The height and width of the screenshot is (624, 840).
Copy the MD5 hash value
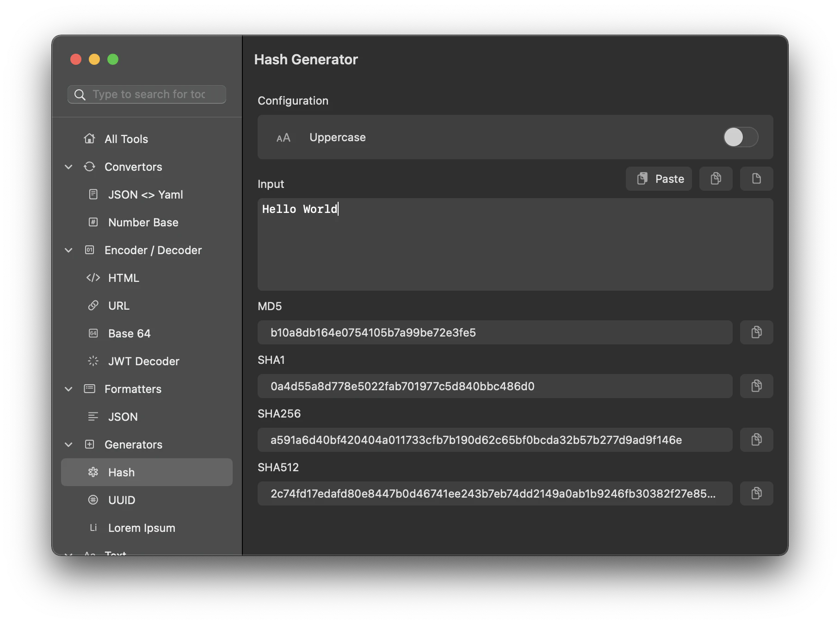click(756, 332)
